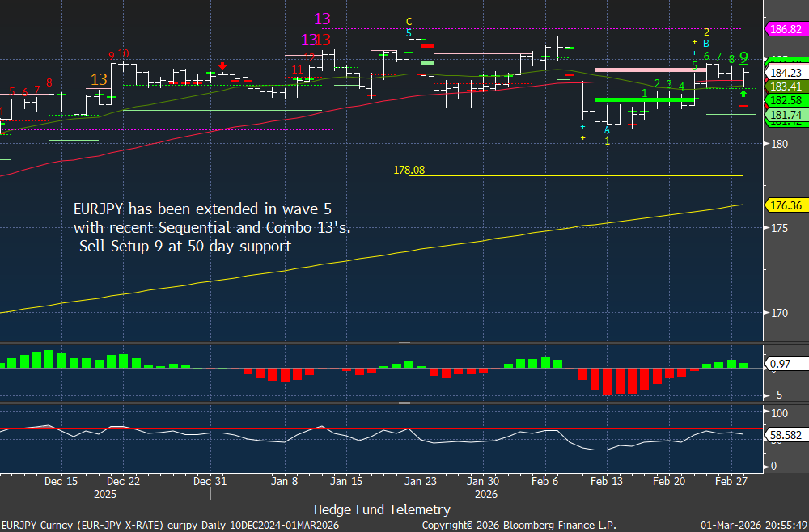Click the cyan wave A label
This screenshot has height=532, width=809.
[x=607, y=129]
